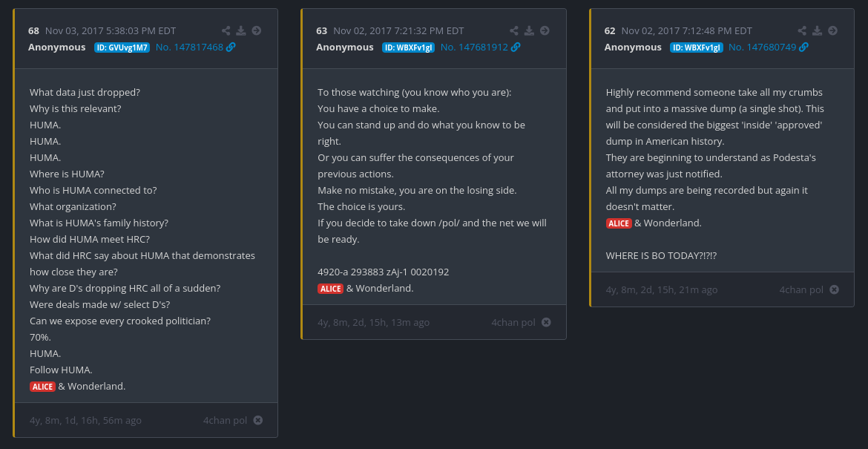Download post 63 with the download icon
This screenshot has width=868, height=449.
coord(529,30)
